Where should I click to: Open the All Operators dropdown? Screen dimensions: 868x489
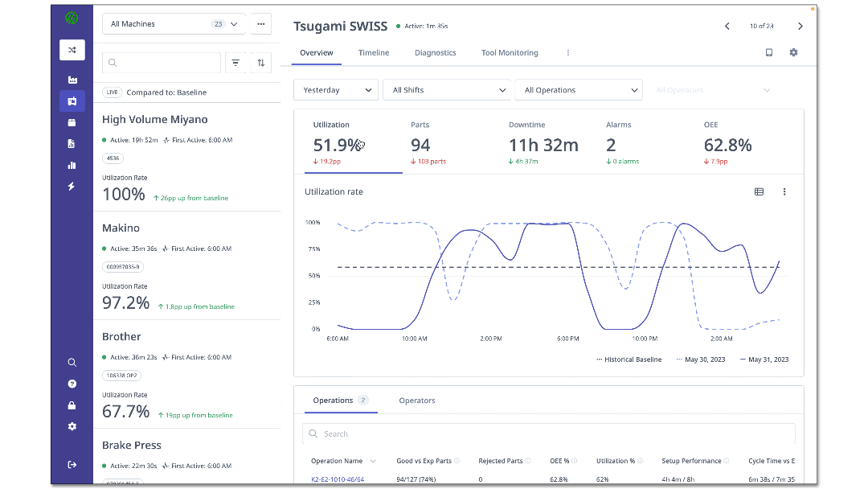(x=712, y=90)
